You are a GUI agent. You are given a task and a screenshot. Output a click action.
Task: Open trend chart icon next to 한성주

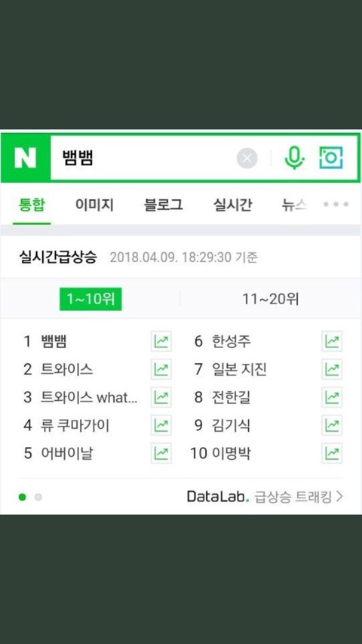[332, 341]
